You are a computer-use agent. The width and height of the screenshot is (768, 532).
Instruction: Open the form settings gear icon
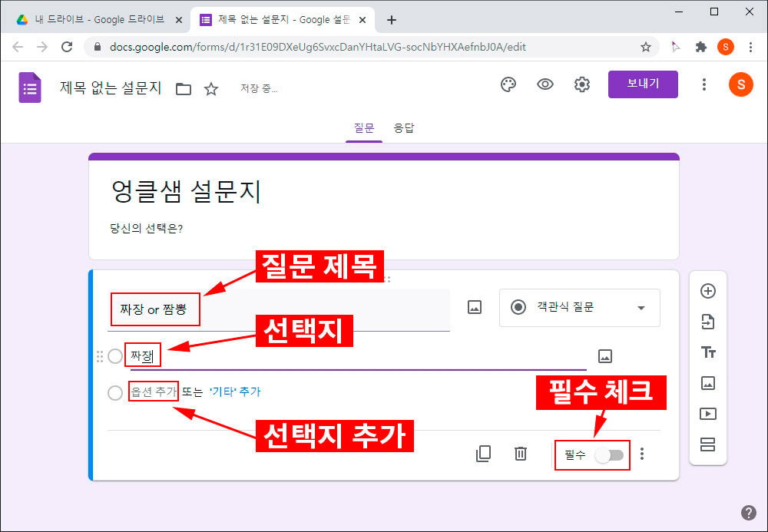581,84
